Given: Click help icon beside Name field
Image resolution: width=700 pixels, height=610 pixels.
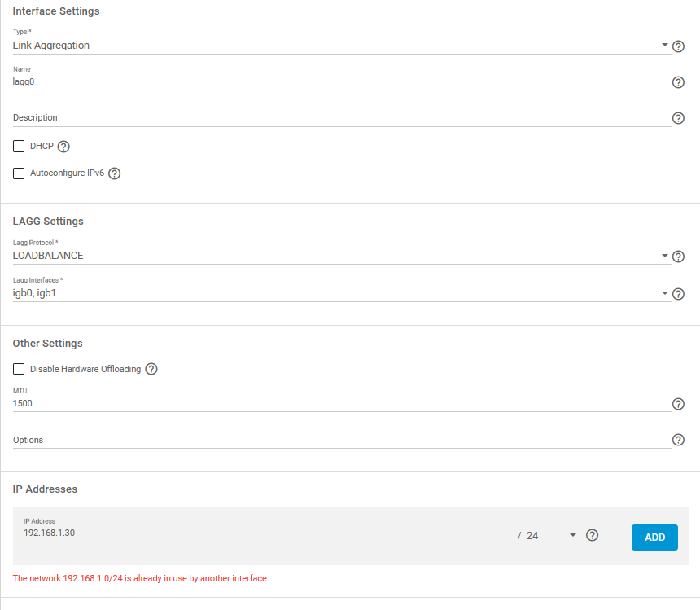Looking at the screenshot, I should [x=678, y=82].
